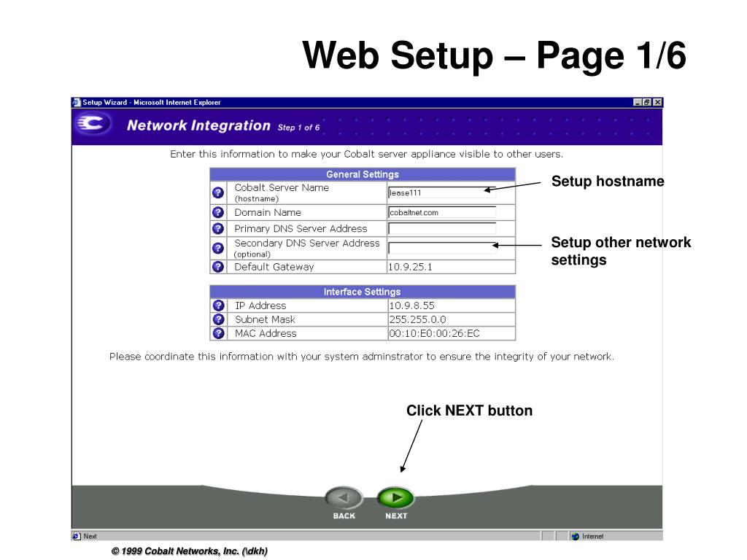Close the Setup Wizard browser window
This screenshot has width=747, height=560.
pos(657,102)
